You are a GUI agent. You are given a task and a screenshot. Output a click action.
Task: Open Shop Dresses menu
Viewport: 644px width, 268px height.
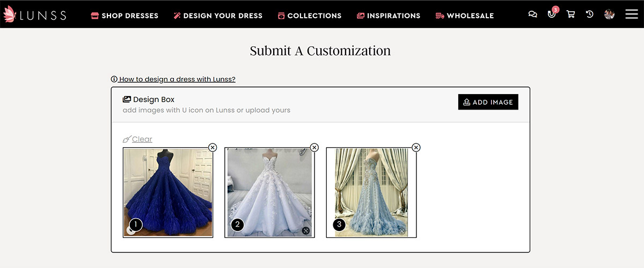(125, 16)
